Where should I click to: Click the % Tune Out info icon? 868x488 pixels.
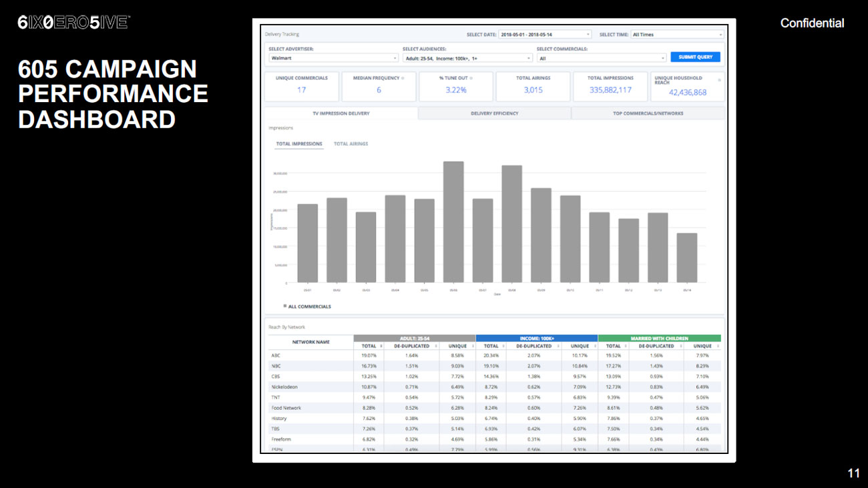click(471, 78)
